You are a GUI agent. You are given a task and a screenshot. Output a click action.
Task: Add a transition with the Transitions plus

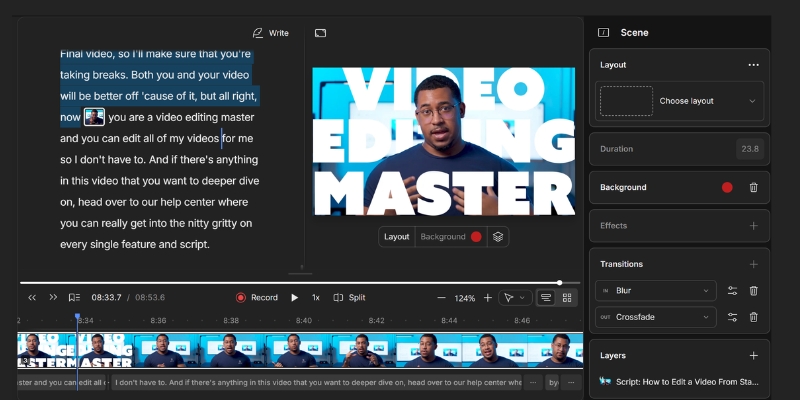coord(754,264)
